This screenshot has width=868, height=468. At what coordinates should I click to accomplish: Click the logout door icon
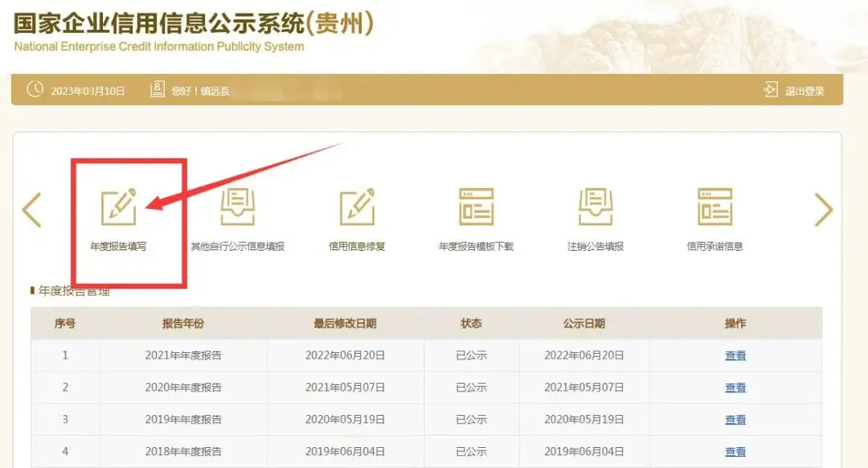click(772, 90)
